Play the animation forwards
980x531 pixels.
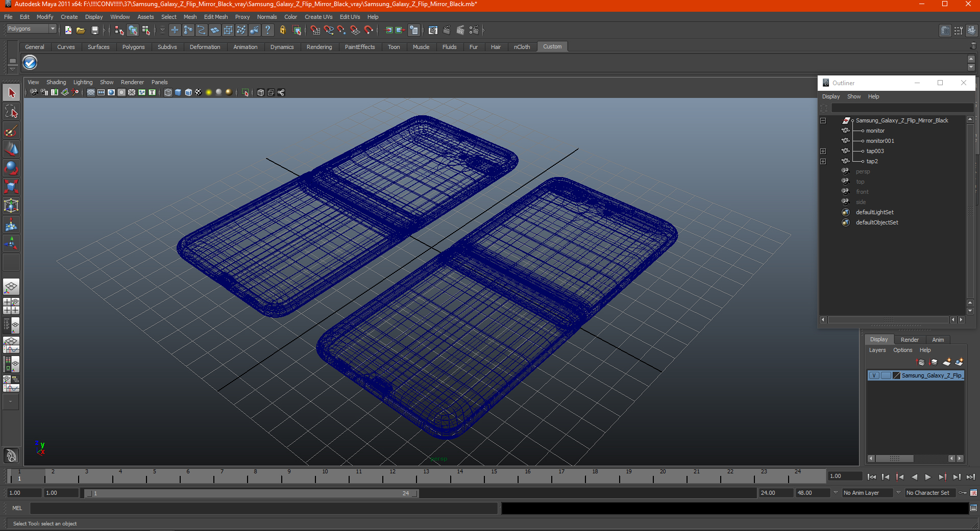click(x=928, y=477)
